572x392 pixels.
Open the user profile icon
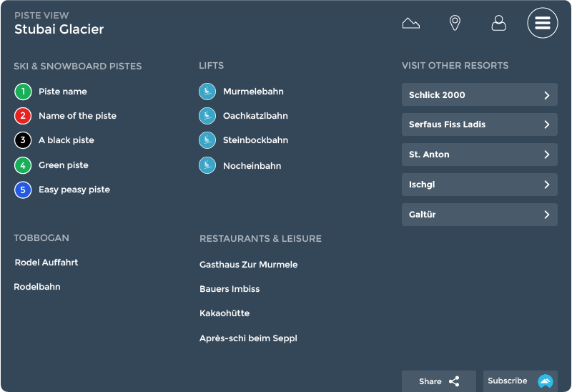(x=498, y=23)
